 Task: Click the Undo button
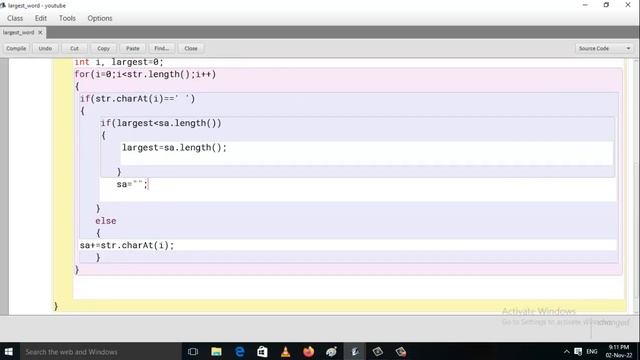coord(45,48)
